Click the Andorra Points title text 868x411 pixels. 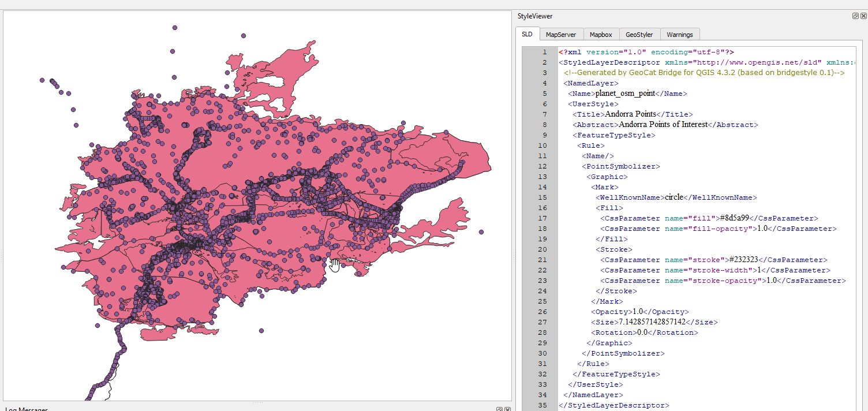630,114
